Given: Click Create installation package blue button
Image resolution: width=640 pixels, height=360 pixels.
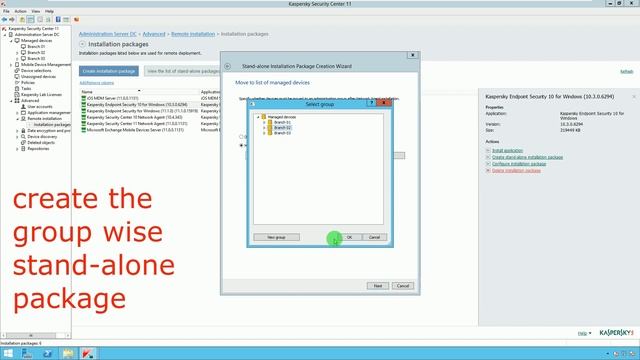Looking at the screenshot, I should tap(109, 71).
